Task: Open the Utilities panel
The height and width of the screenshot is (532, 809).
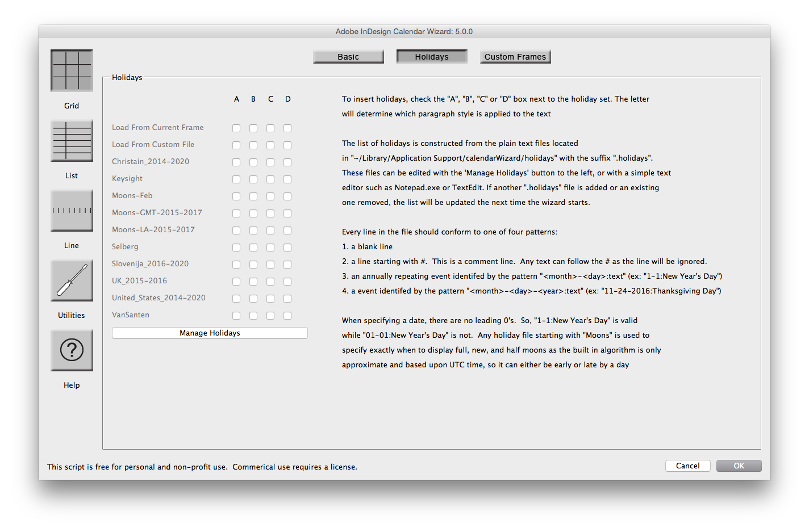Action: 72,280
